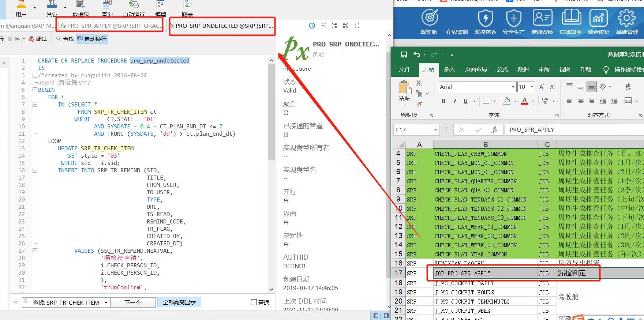The width and height of the screenshot is (644, 320).
Task: Open the Excel font size dropdown
Action: [532, 87]
